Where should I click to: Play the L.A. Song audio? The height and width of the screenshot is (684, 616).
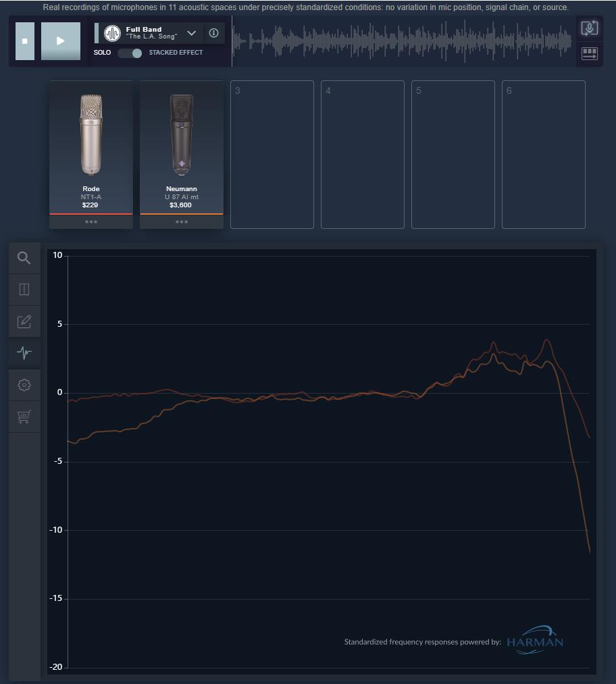61,41
